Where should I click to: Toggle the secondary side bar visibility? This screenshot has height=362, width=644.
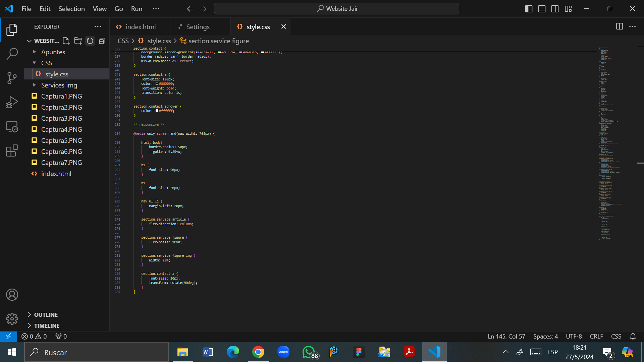555,9
